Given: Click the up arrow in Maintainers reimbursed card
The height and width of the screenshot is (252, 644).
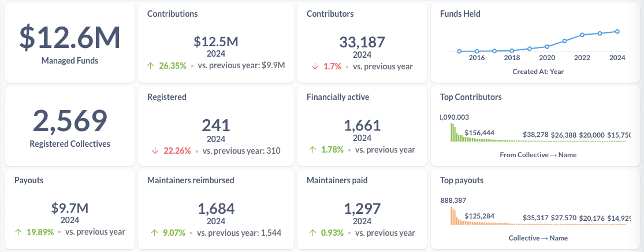Looking at the screenshot, I should click(x=154, y=234).
